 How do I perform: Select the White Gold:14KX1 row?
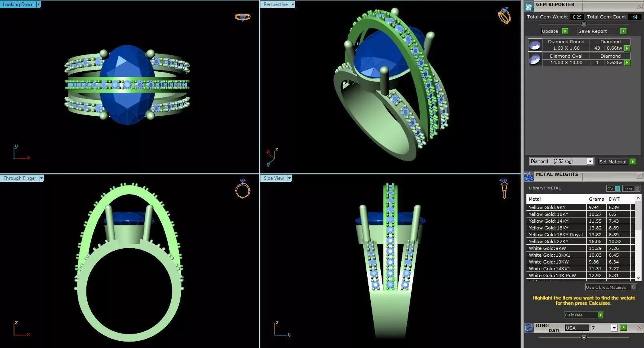tap(580, 269)
